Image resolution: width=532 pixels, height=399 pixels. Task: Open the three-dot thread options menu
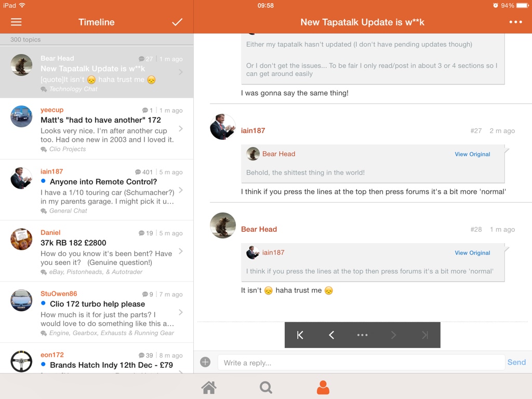pos(515,22)
